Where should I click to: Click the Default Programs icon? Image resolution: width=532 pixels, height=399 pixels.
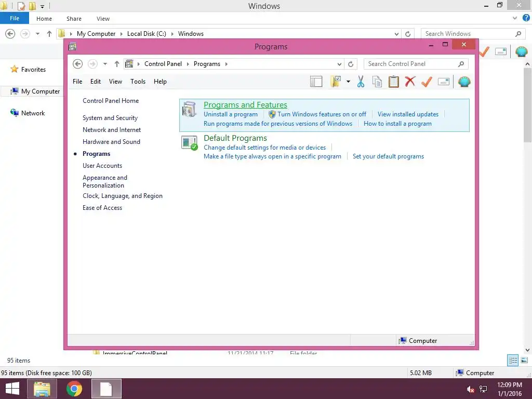pos(189,143)
